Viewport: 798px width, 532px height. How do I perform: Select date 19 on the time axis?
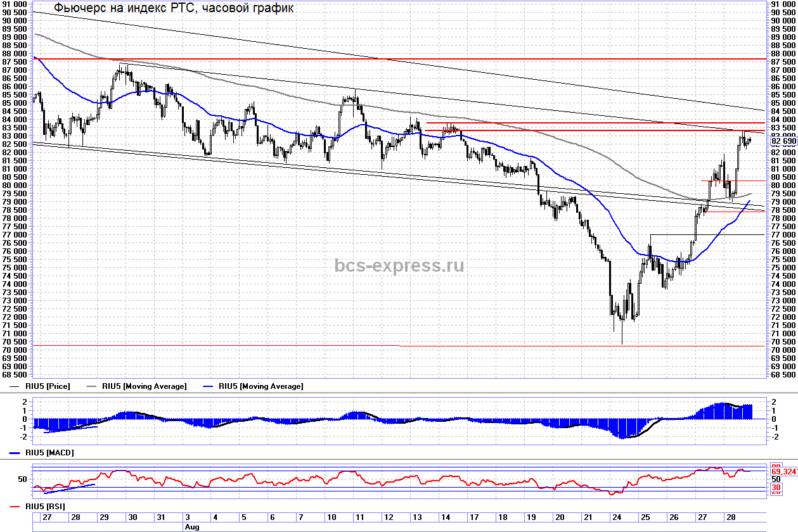(531, 517)
